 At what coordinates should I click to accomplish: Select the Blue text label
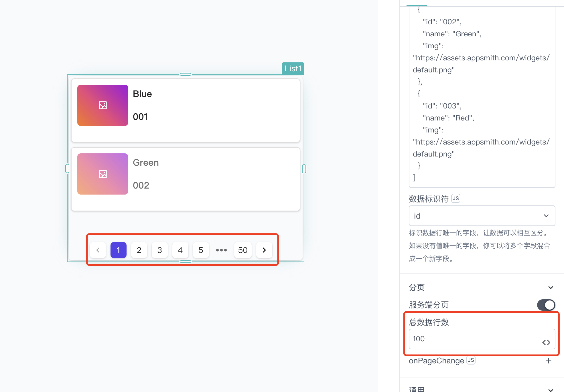pyautogui.click(x=142, y=94)
